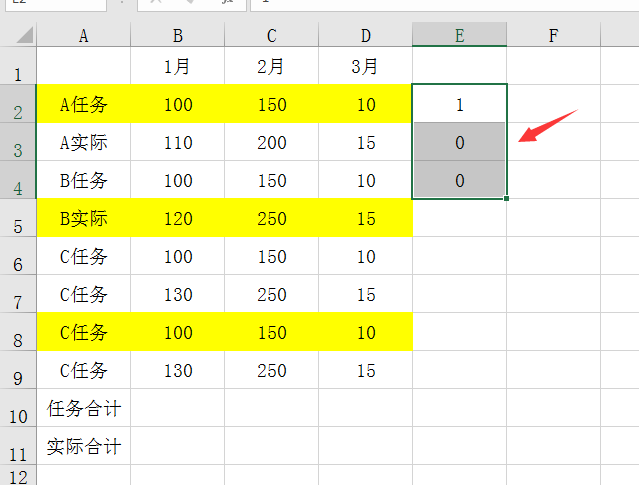The height and width of the screenshot is (485, 639).
Task: Click the 100 value in A任务 row
Action: (x=178, y=104)
